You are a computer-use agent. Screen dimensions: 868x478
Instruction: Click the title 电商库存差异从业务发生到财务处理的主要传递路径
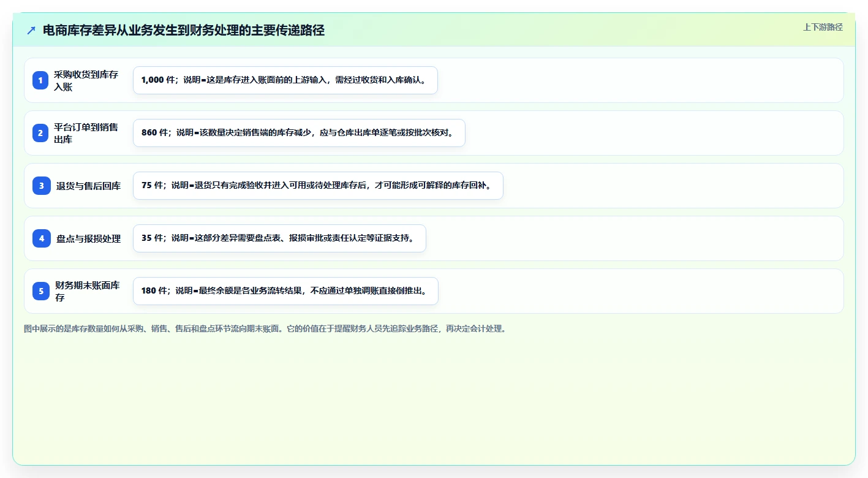coord(184,31)
